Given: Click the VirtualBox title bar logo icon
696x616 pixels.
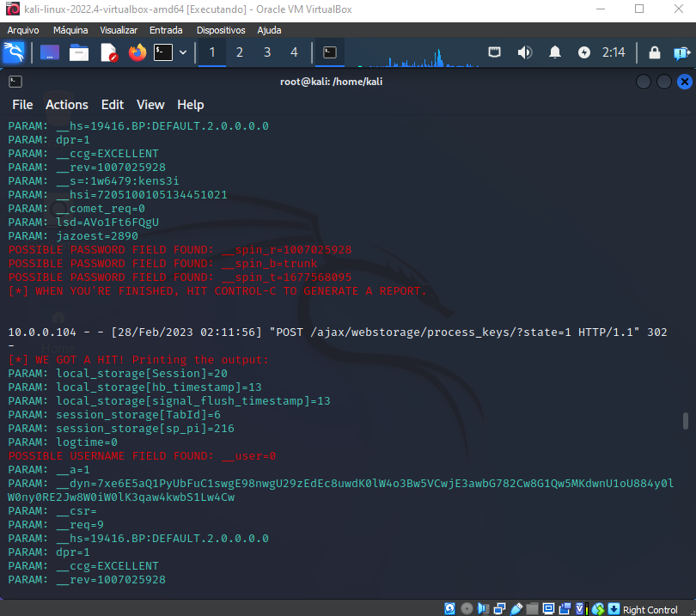Looking at the screenshot, I should click(x=12, y=9).
